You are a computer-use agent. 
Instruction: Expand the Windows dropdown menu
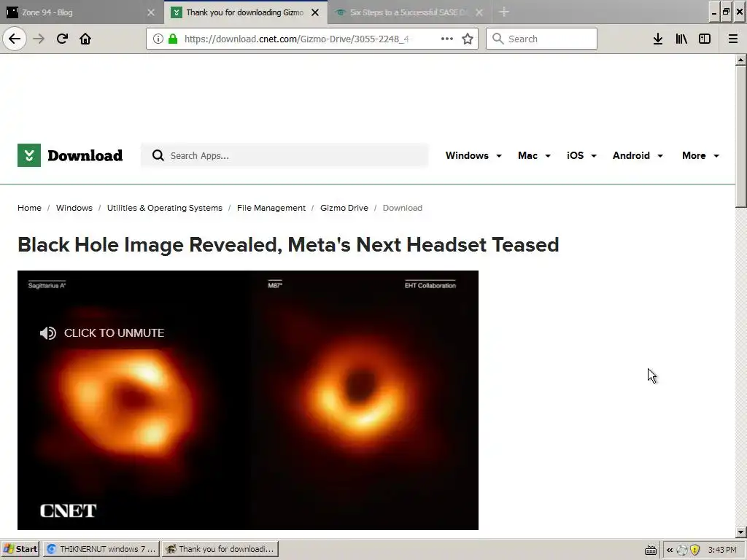click(473, 155)
